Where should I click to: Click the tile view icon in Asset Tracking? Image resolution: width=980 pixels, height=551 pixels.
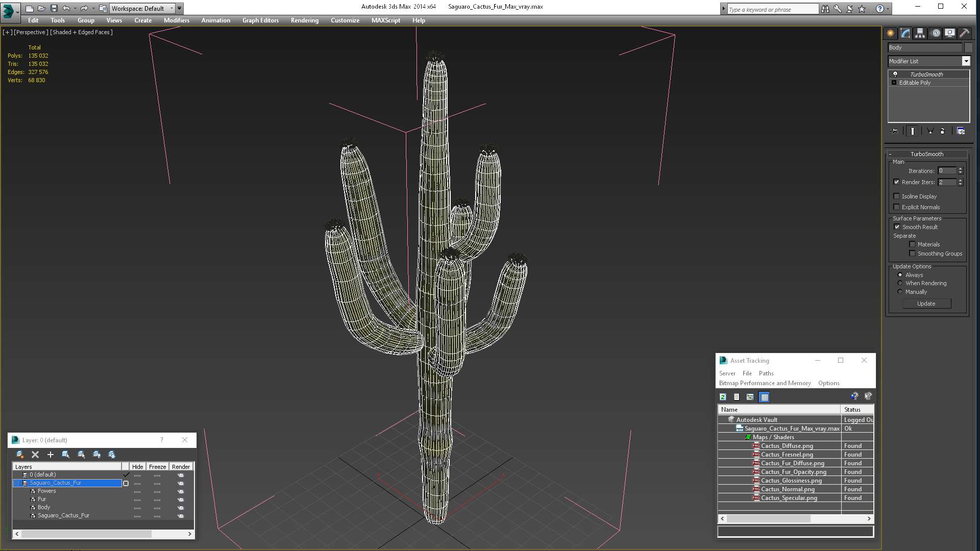pyautogui.click(x=764, y=397)
